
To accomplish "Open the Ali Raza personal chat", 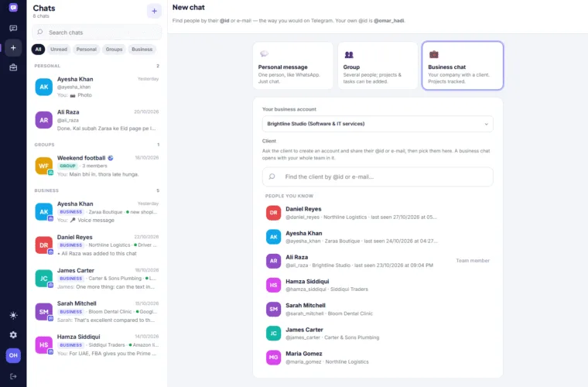I will (x=97, y=120).
